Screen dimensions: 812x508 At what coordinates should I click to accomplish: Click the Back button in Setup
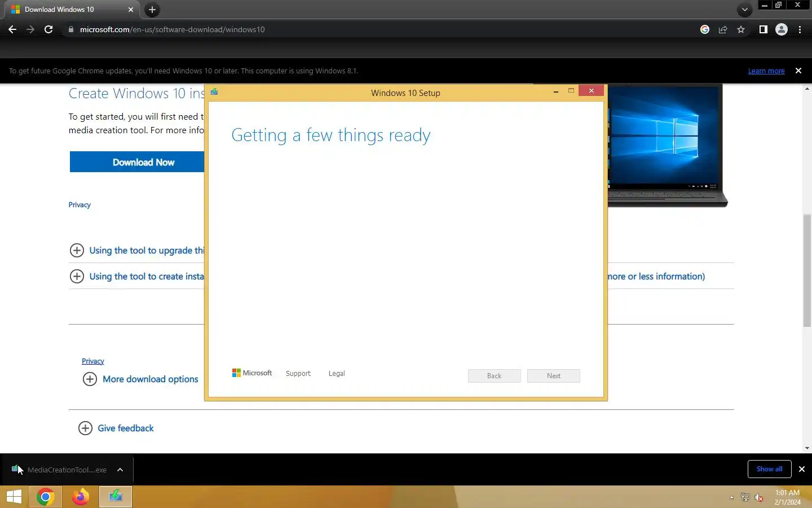click(495, 376)
